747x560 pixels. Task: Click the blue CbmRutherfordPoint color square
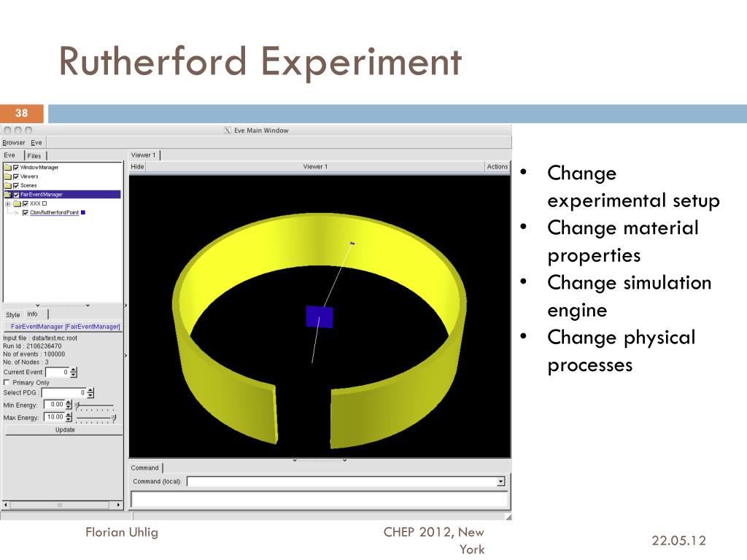point(83,213)
